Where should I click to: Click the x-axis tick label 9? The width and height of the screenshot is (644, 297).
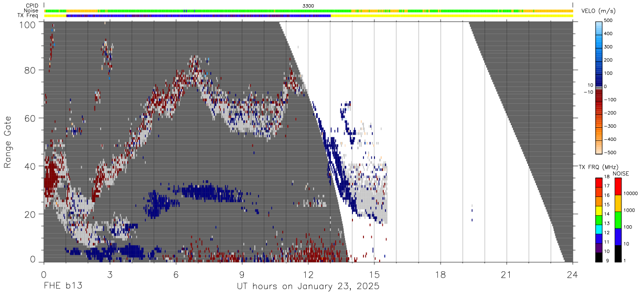coord(242,274)
